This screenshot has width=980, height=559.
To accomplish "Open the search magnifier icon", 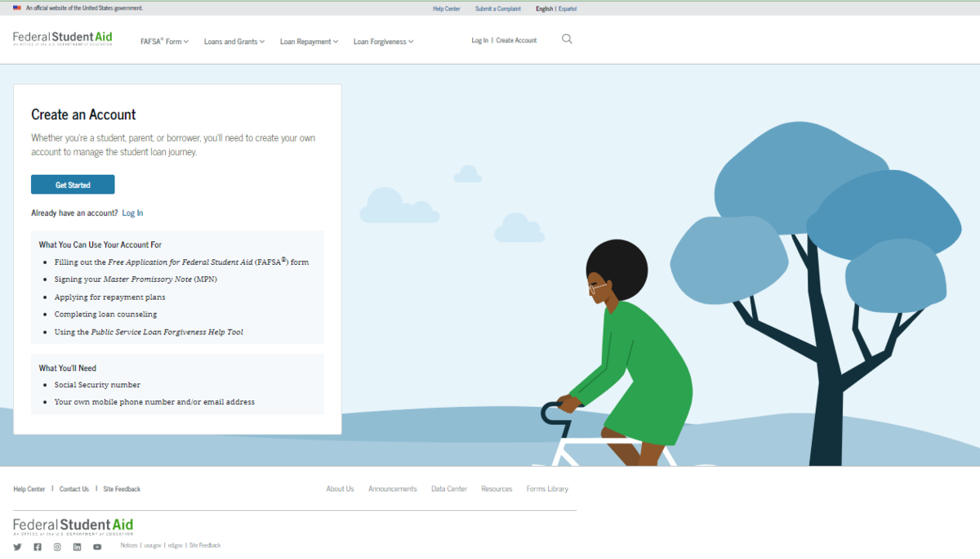I will coord(567,39).
